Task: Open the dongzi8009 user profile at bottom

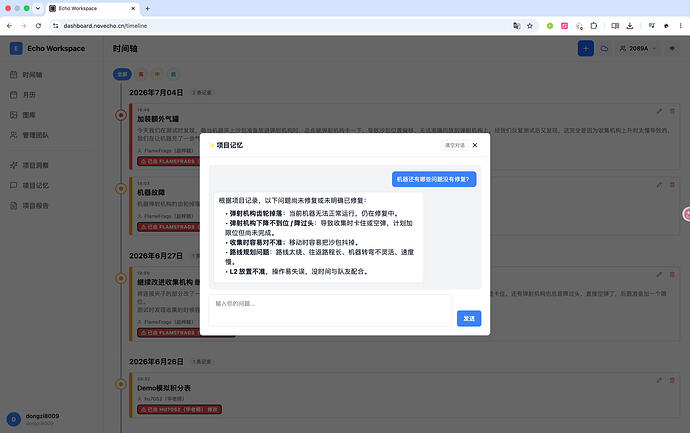Action: [x=33, y=419]
